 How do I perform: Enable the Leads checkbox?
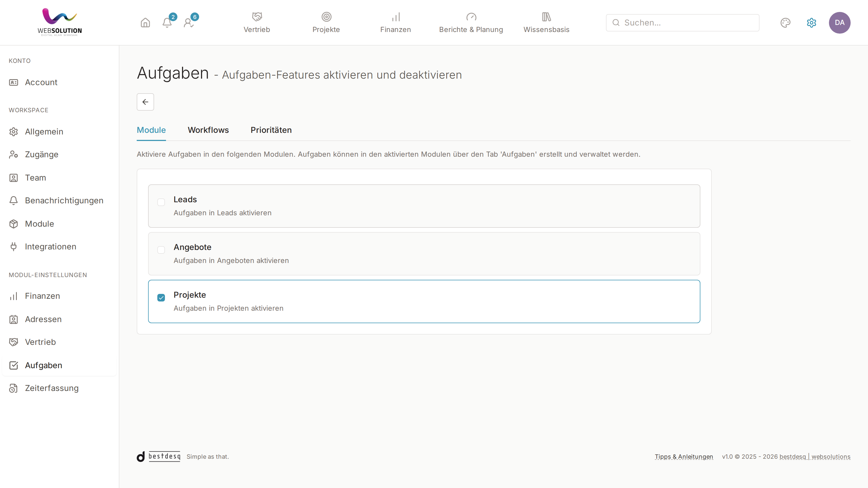coord(161,202)
